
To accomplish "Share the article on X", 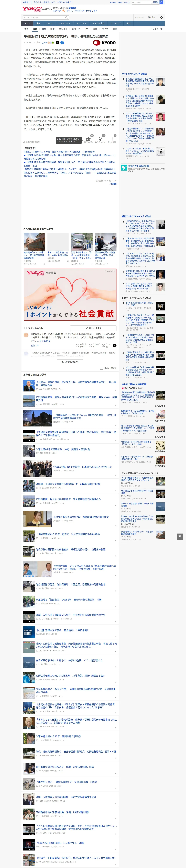I will (x=57, y=43).
